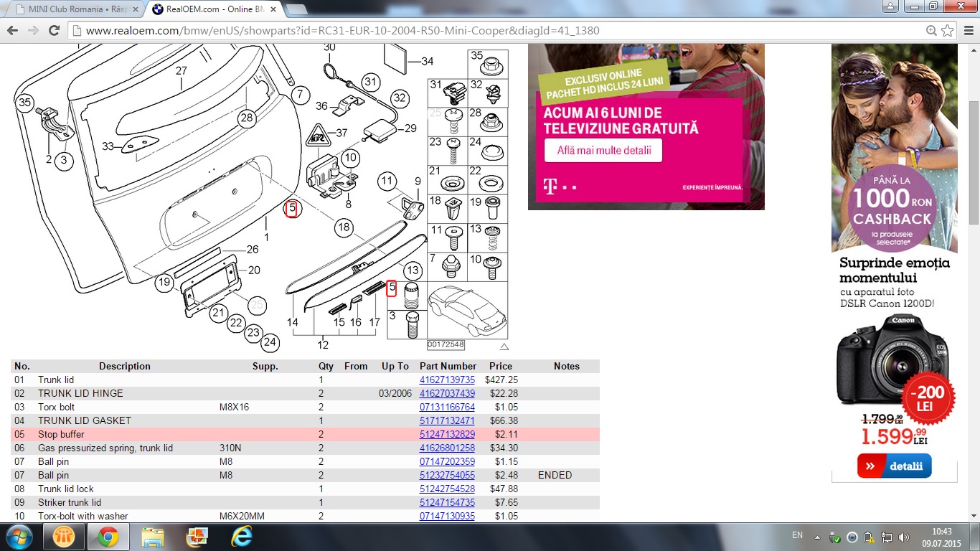This screenshot has width=980, height=551.
Task: Click the blue 'detalii' Canon ad button
Action: click(x=894, y=466)
